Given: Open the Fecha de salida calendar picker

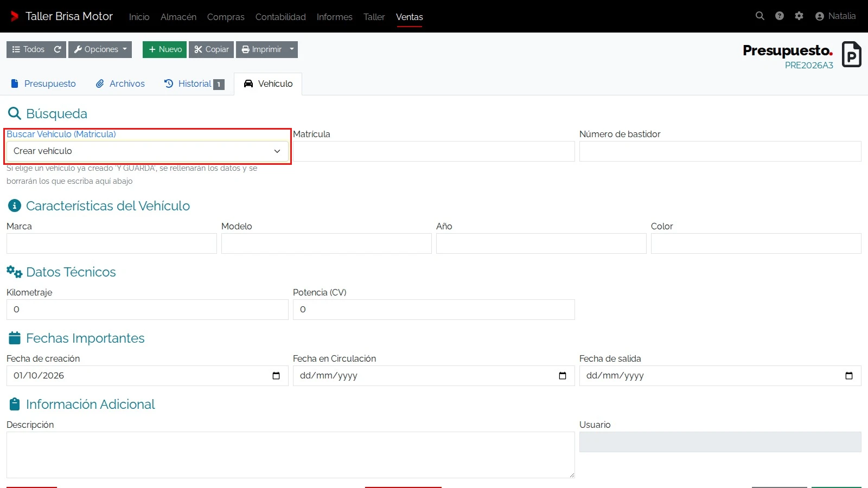Looking at the screenshot, I should point(849,376).
